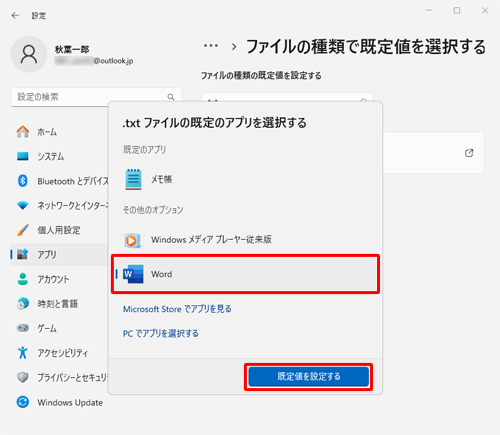Expand the breadcrumb ellipsis menu
This screenshot has width=500, height=435.
click(211, 46)
